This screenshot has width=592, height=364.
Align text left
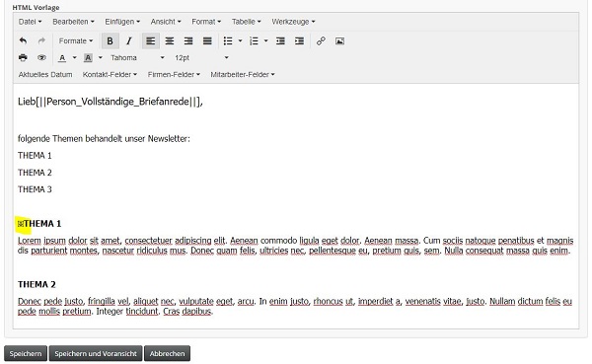click(x=151, y=40)
